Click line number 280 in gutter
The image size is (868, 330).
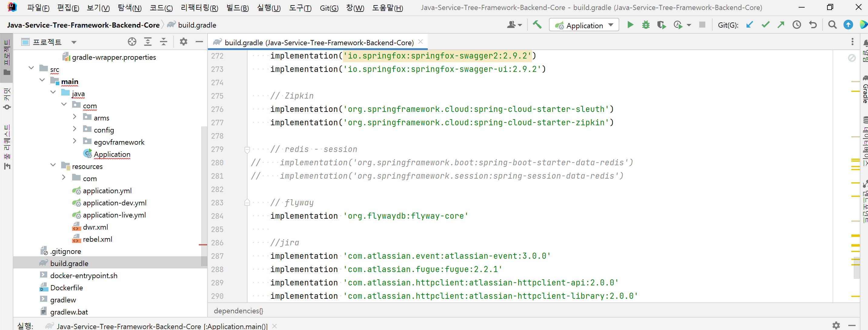tap(217, 163)
